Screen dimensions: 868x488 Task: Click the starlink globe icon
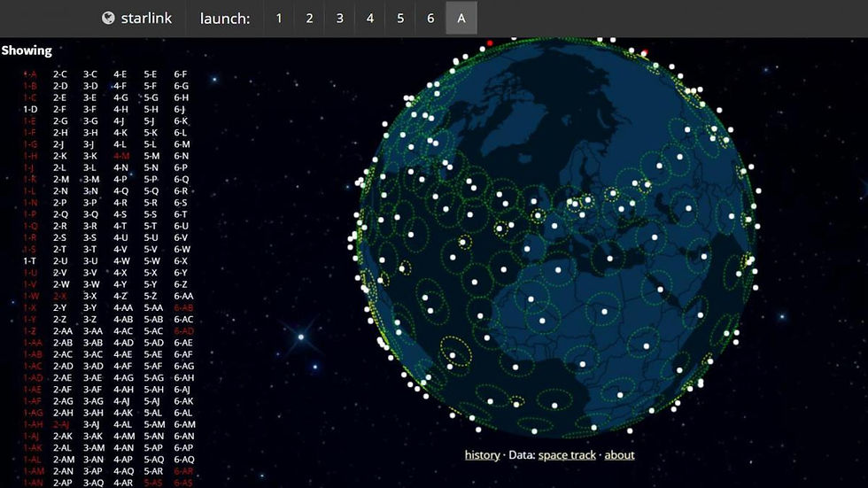click(108, 19)
